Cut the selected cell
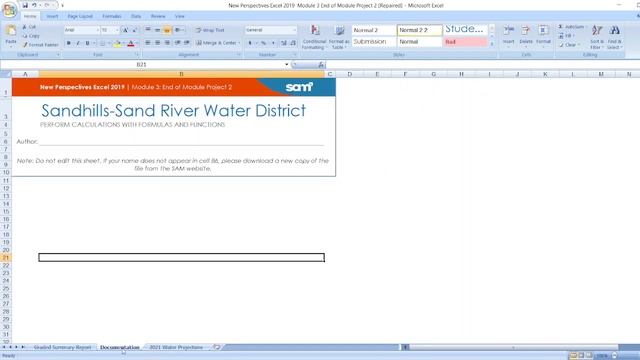The width and height of the screenshot is (640, 360). [x=29, y=27]
